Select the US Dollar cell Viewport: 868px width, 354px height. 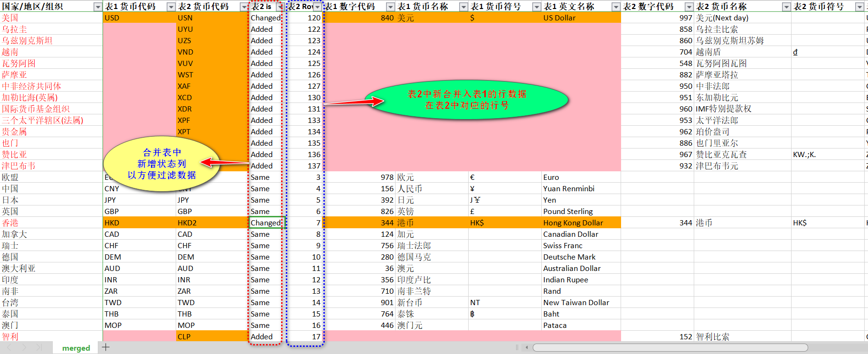point(581,18)
